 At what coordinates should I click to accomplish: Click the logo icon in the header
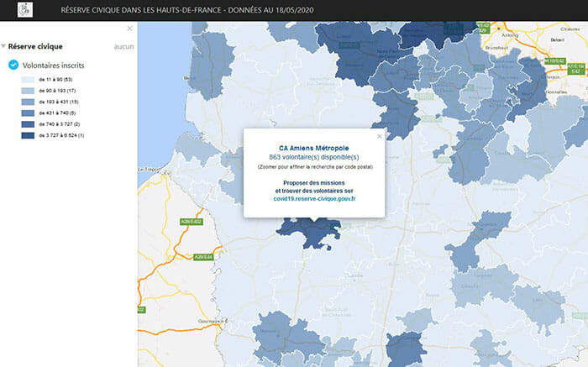pos(25,10)
